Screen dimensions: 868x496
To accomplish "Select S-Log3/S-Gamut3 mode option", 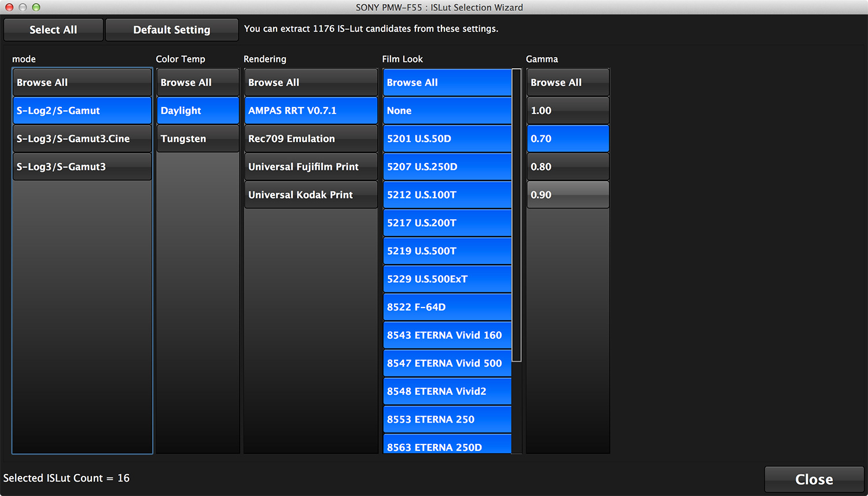I will 82,166.
